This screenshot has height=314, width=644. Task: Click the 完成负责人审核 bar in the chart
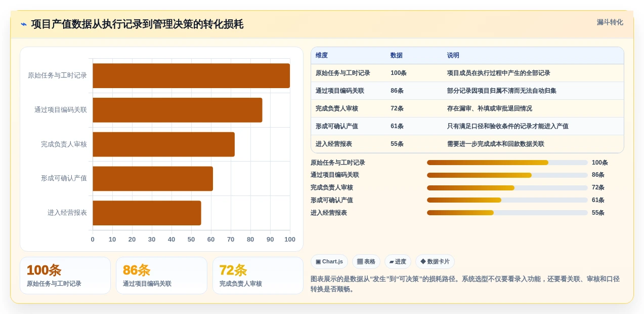[163, 144]
